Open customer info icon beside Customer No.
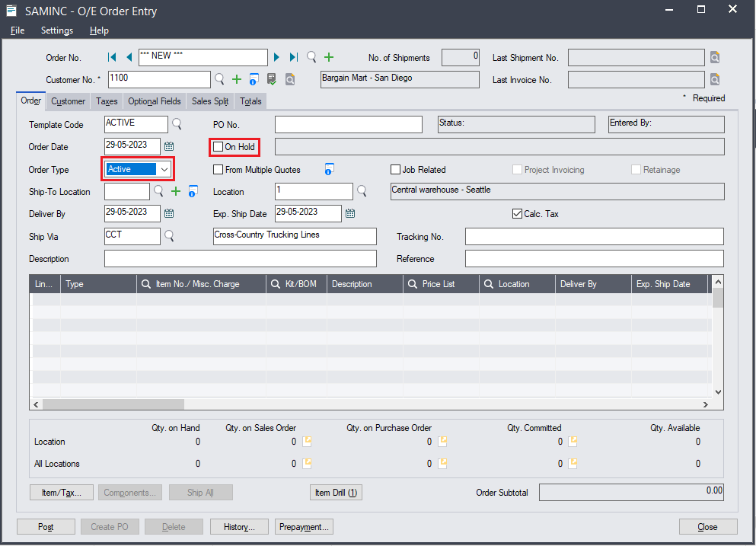Screen dimensions: 756x546 (254, 79)
